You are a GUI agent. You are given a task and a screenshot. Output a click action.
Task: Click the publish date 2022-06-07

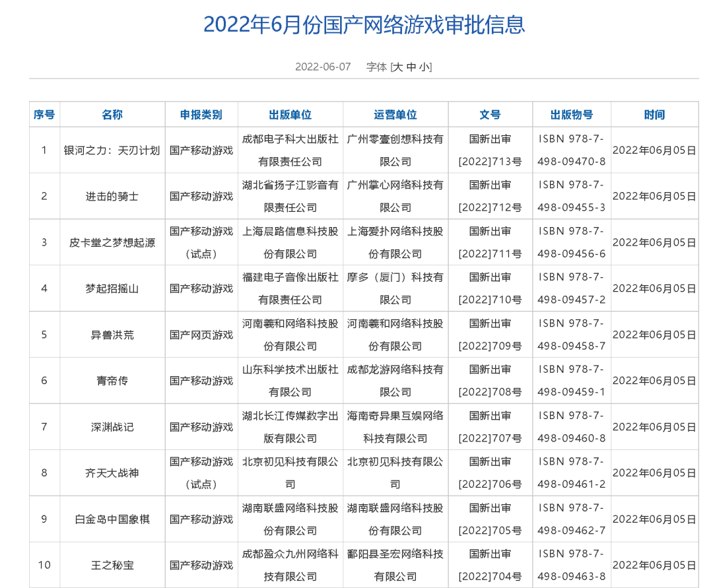(x=323, y=67)
